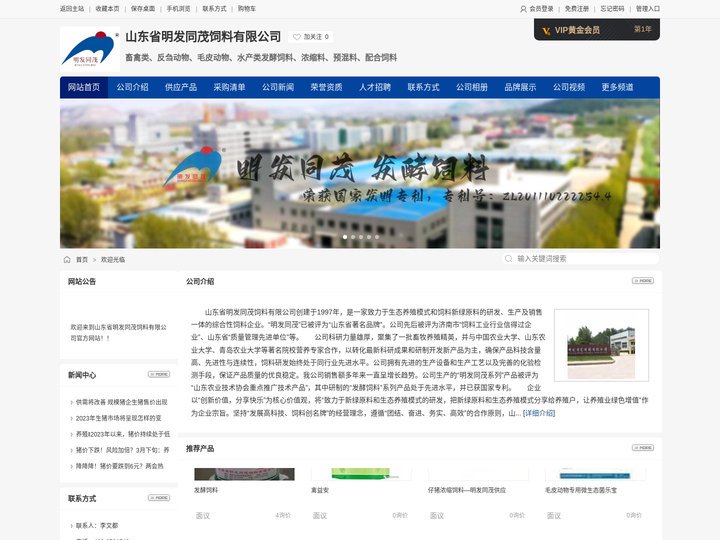
Task: Open the 详细介绍 link in company intro
Action: tap(539, 413)
